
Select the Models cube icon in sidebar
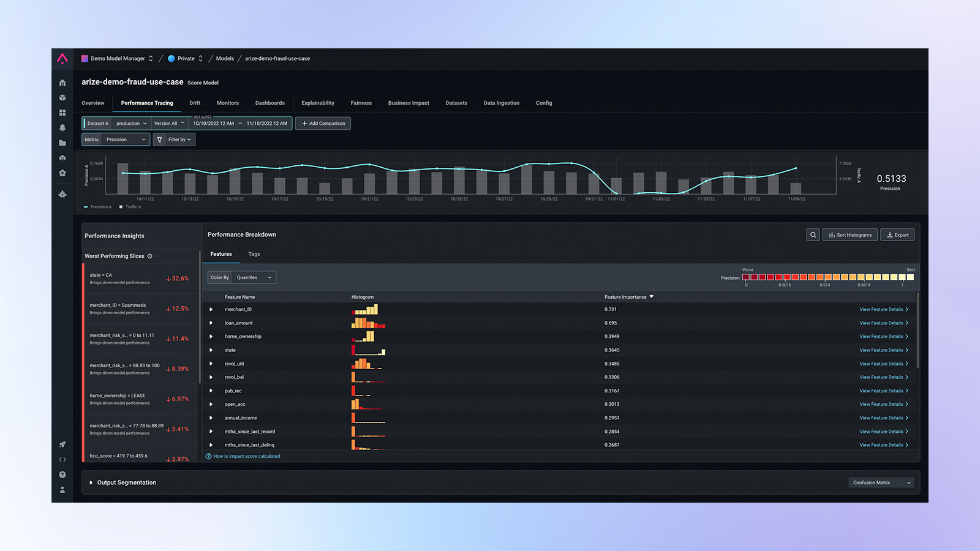(62, 97)
